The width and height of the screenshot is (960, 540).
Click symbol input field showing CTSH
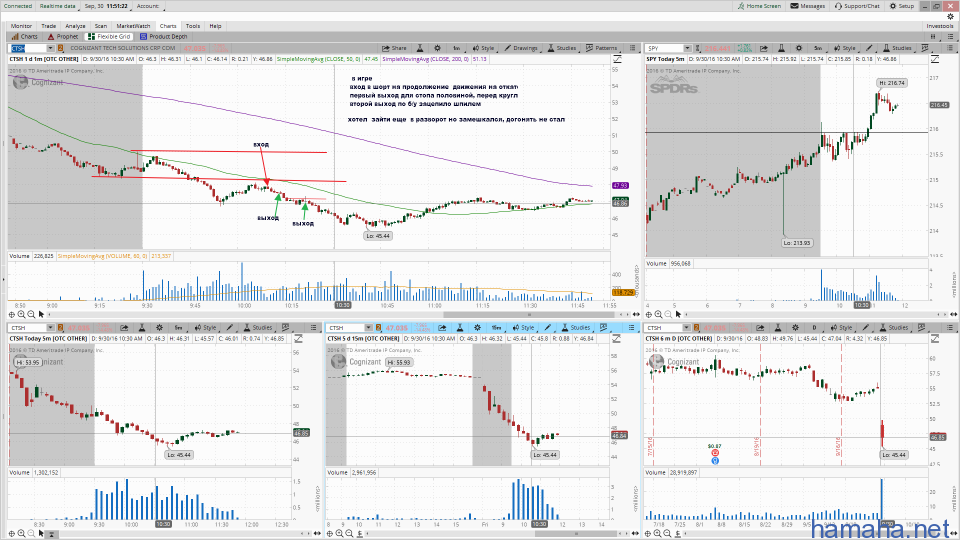[27, 48]
